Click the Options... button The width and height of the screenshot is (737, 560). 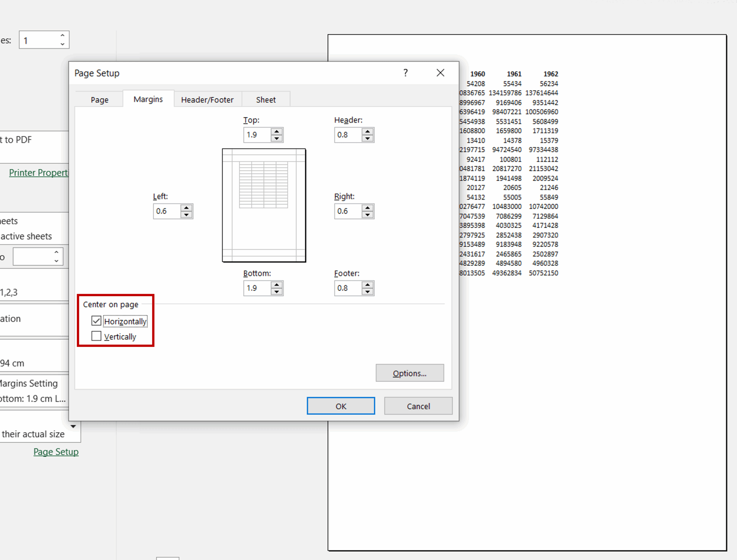point(409,373)
